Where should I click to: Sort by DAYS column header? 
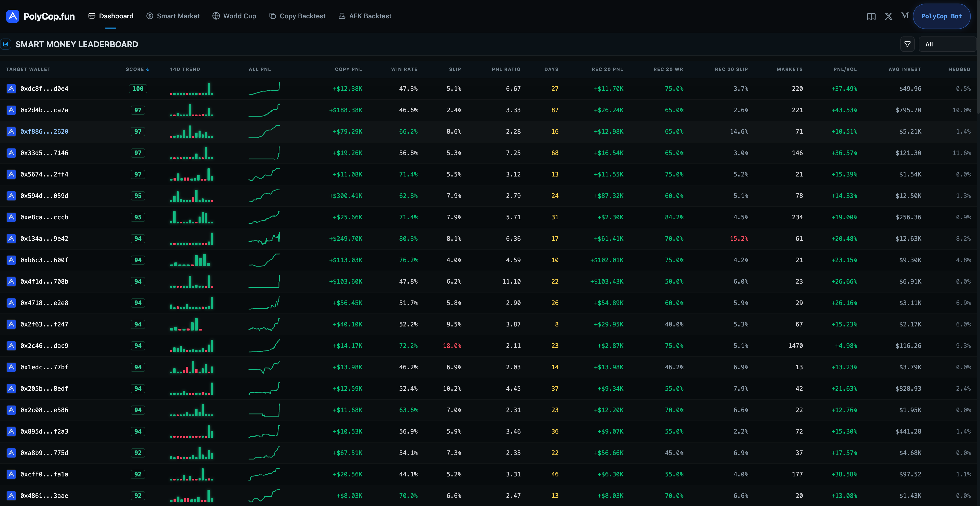point(551,69)
